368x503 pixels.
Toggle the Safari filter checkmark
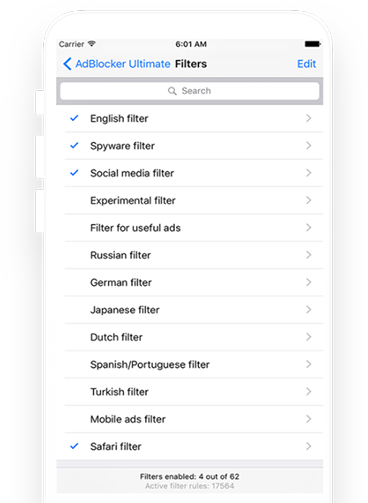coord(74,446)
